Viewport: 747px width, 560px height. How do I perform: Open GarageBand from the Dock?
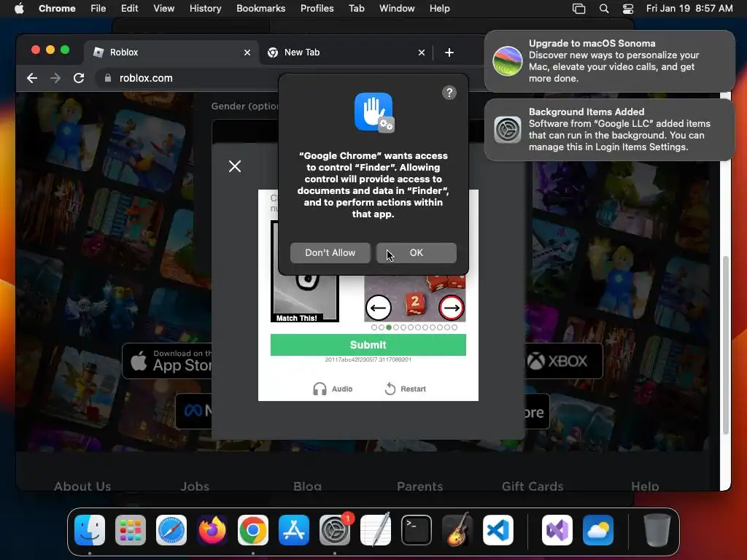coord(457,530)
